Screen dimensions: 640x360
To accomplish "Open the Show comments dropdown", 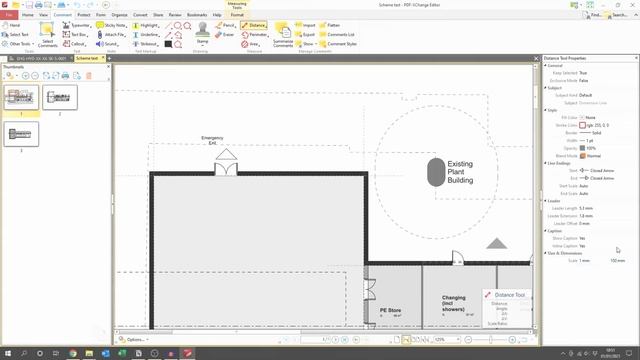I will click(306, 44).
